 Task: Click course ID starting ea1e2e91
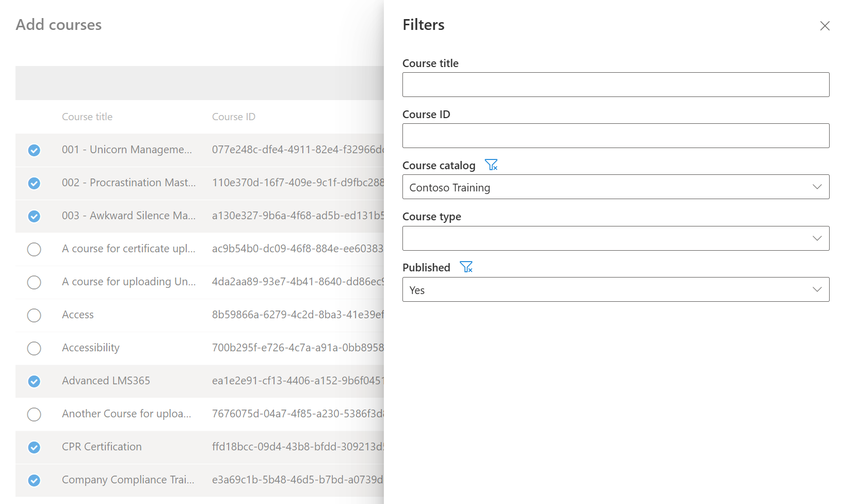[x=298, y=381]
